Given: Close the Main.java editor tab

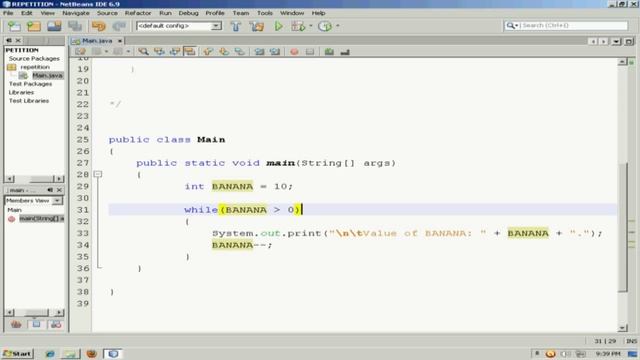Looking at the screenshot, I should coord(120,41).
